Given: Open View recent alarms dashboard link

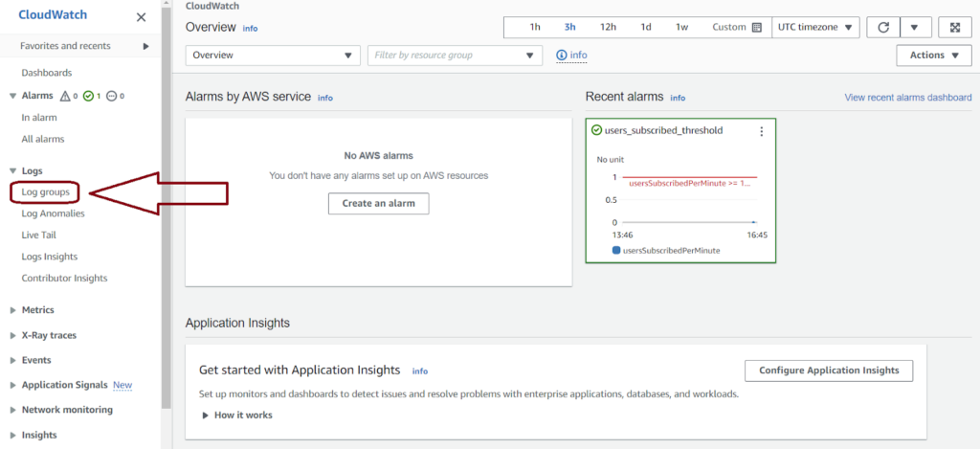Looking at the screenshot, I should (908, 98).
